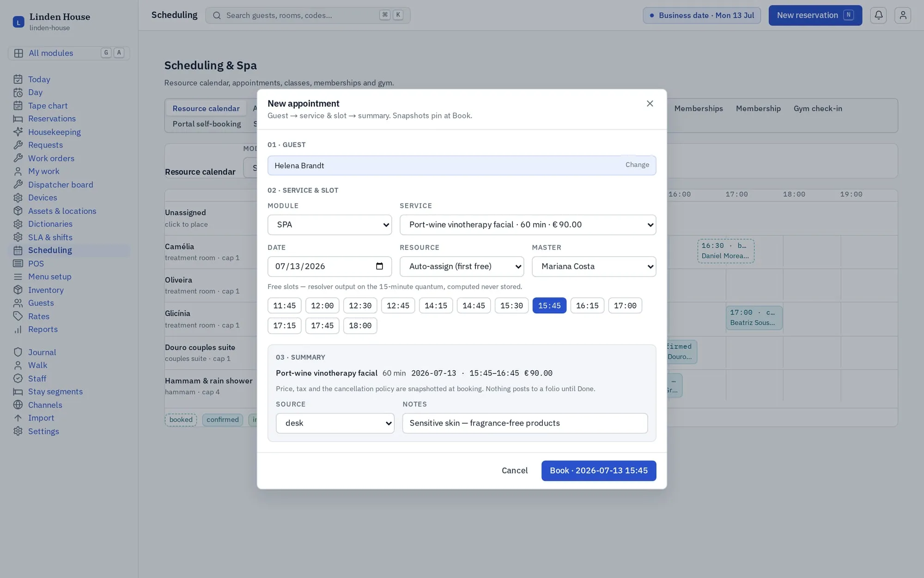Open the user profile icon

pos(902,15)
